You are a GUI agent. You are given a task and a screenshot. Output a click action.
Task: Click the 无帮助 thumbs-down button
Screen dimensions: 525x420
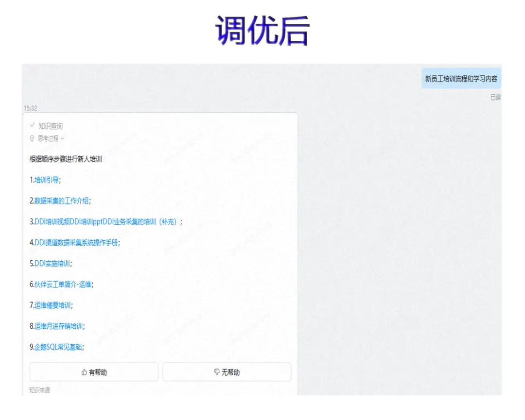(x=227, y=372)
